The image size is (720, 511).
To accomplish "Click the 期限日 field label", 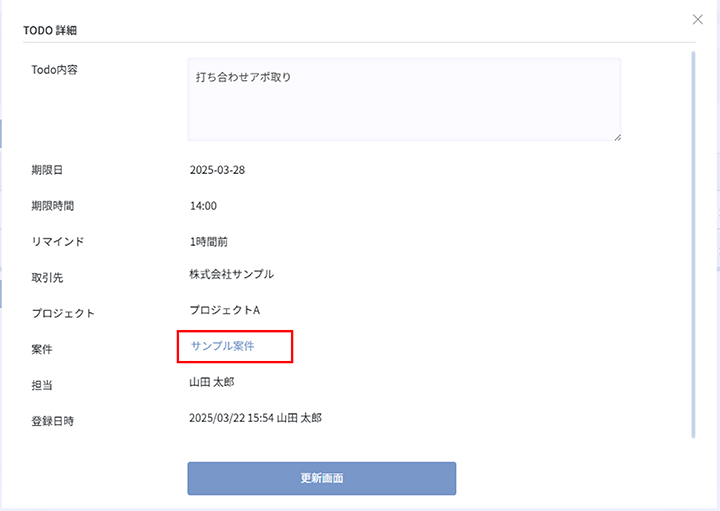I will point(47,170).
